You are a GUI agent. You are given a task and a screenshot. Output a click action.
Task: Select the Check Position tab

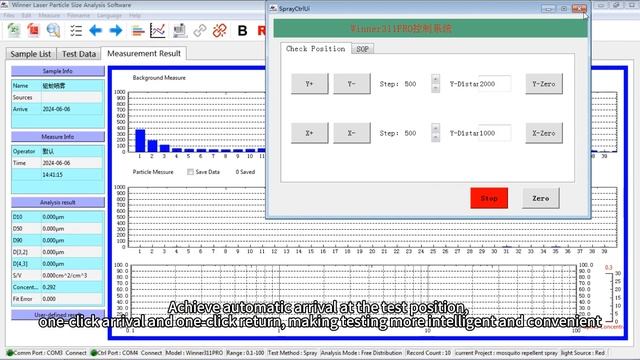pyautogui.click(x=316, y=49)
